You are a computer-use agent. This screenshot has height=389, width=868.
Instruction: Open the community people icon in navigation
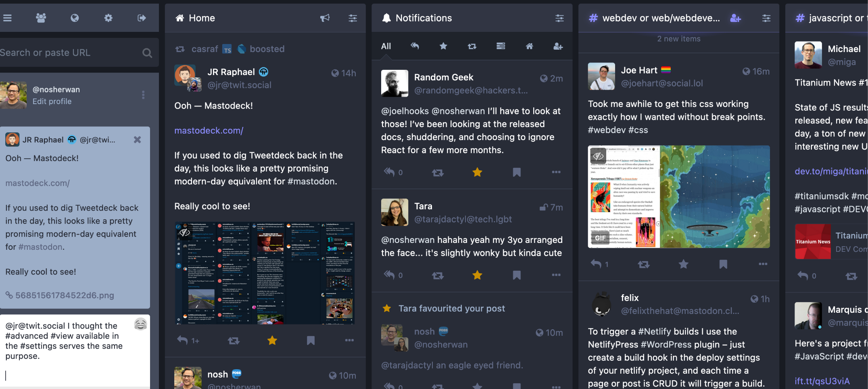(41, 18)
